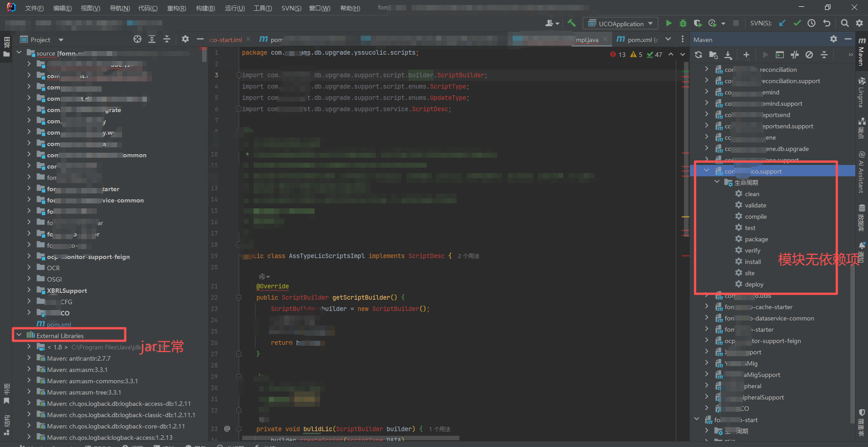Open Project view mode dropdown

point(61,40)
